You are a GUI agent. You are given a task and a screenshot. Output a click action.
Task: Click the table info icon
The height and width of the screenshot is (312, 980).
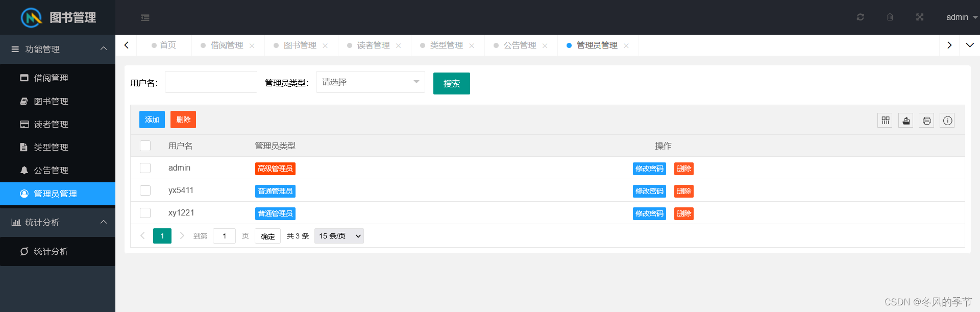(947, 121)
